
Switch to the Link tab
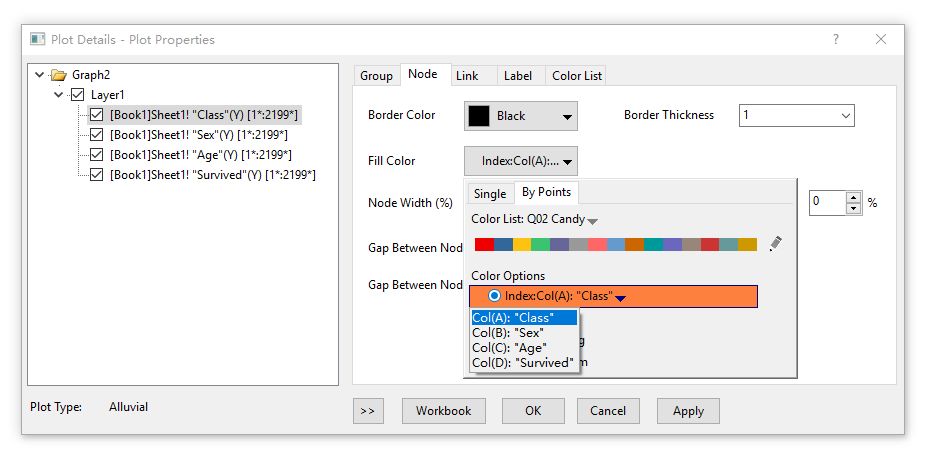coord(467,76)
